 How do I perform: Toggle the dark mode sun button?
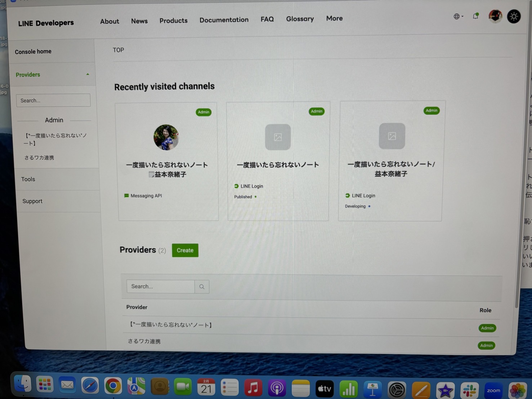tap(514, 17)
